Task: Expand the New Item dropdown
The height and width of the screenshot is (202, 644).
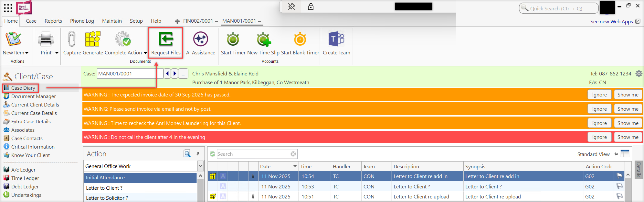Action: pos(27,53)
